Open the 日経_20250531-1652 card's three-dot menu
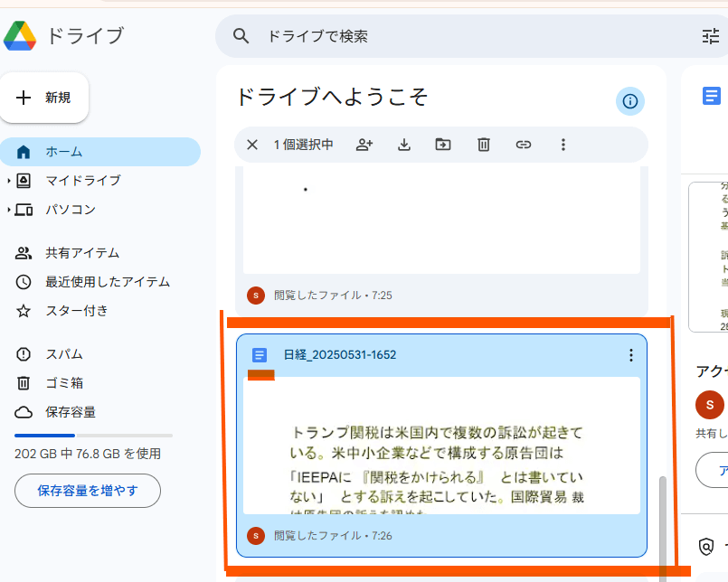This screenshot has width=728, height=582. 631,355
